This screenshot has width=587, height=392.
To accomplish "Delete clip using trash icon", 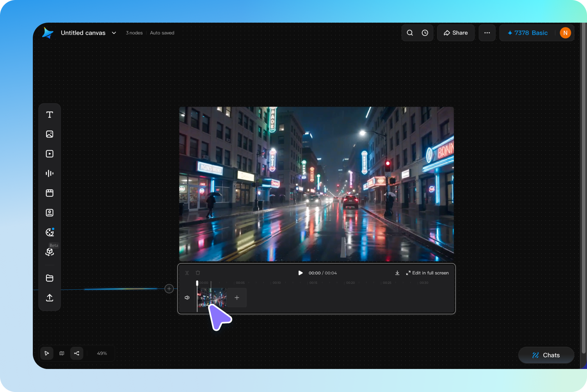I will pos(198,273).
